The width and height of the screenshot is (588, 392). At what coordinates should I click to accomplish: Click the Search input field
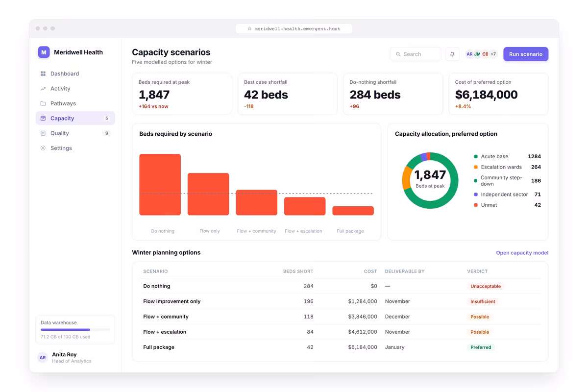tap(416, 54)
